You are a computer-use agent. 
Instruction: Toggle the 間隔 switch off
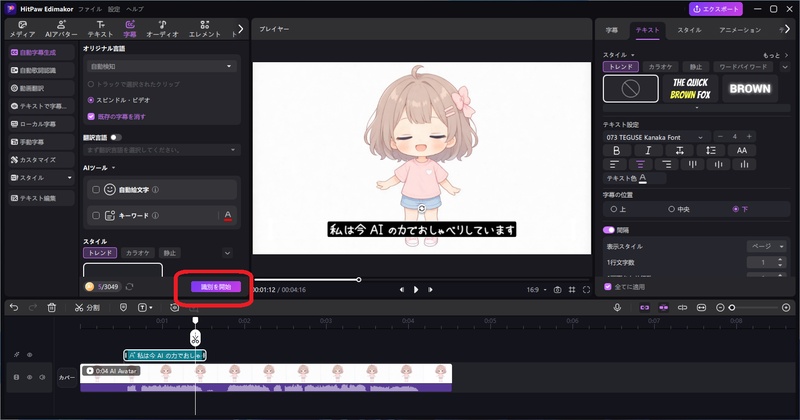coord(609,230)
